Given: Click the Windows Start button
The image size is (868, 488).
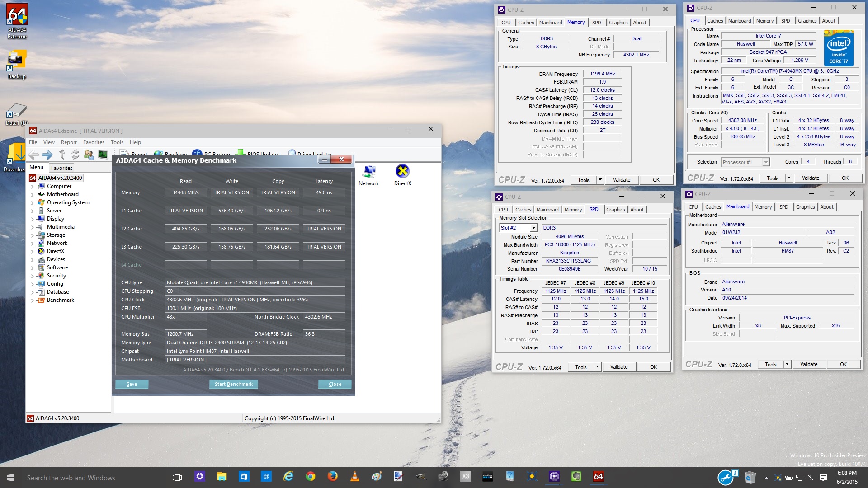Looking at the screenshot, I should click(11, 478).
